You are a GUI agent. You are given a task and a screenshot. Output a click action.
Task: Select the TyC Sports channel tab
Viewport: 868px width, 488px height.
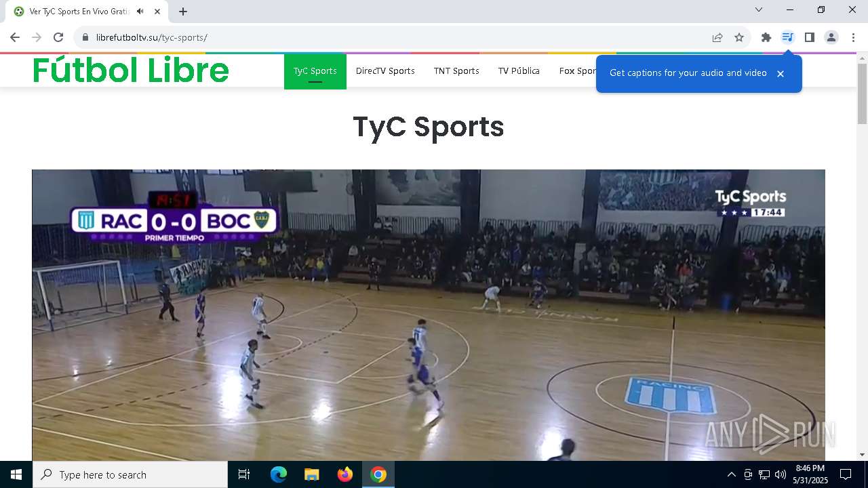(315, 70)
